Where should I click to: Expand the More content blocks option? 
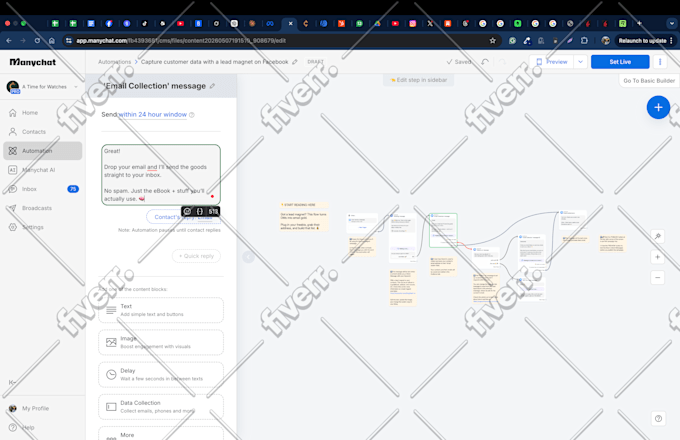click(x=161, y=434)
